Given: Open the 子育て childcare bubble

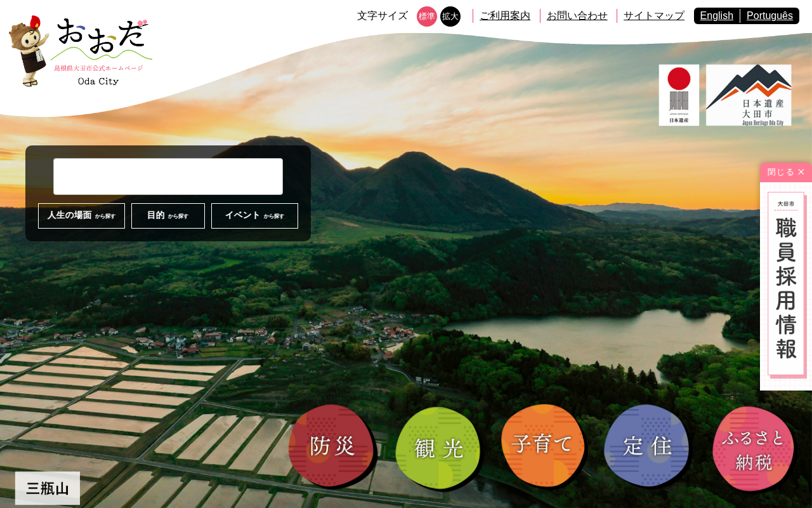Looking at the screenshot, I should pos(543,446).
